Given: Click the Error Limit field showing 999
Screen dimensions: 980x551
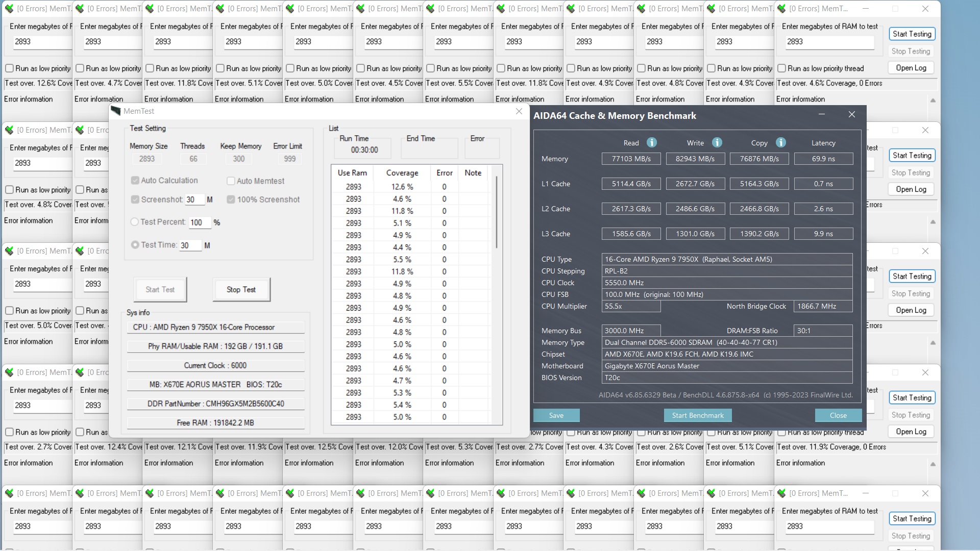Looking at the screenshot, I should click(x=289, y=159).
